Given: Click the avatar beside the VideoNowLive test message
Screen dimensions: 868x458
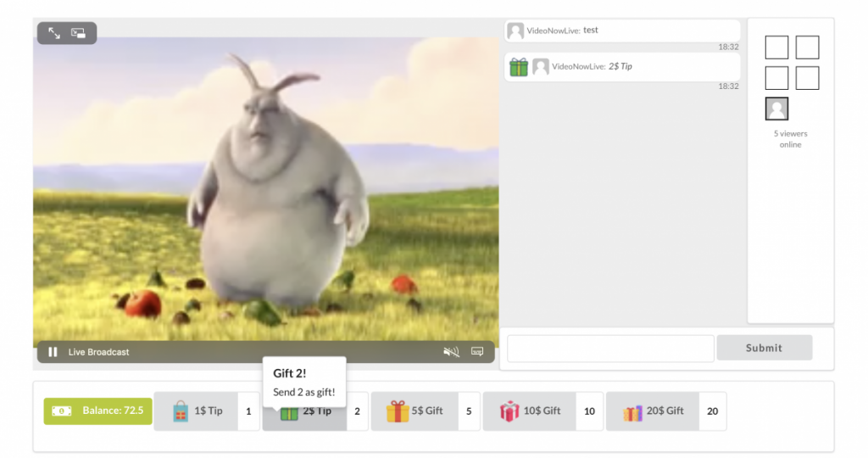Looking at the screenshot, I should 515,31.
